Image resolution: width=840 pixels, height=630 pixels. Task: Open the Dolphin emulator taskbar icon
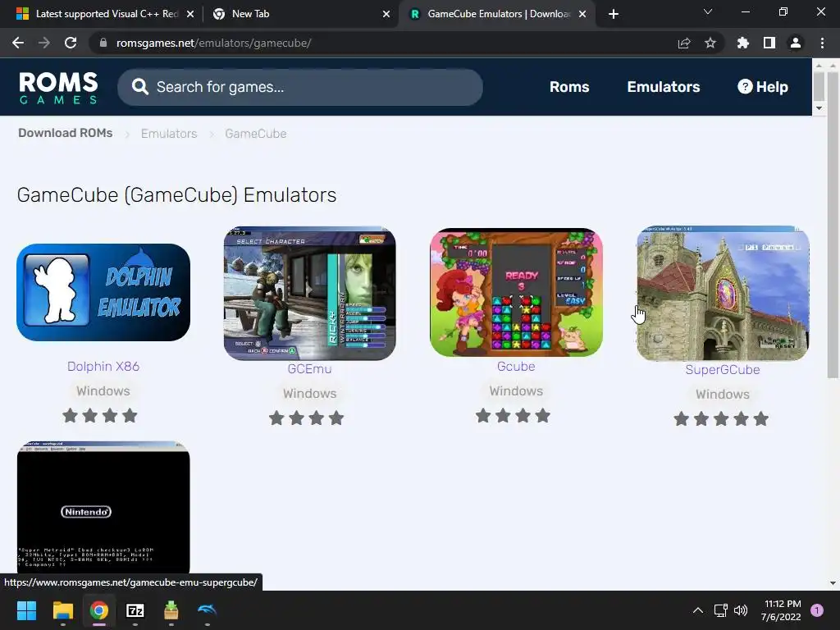tap(207, 610)
